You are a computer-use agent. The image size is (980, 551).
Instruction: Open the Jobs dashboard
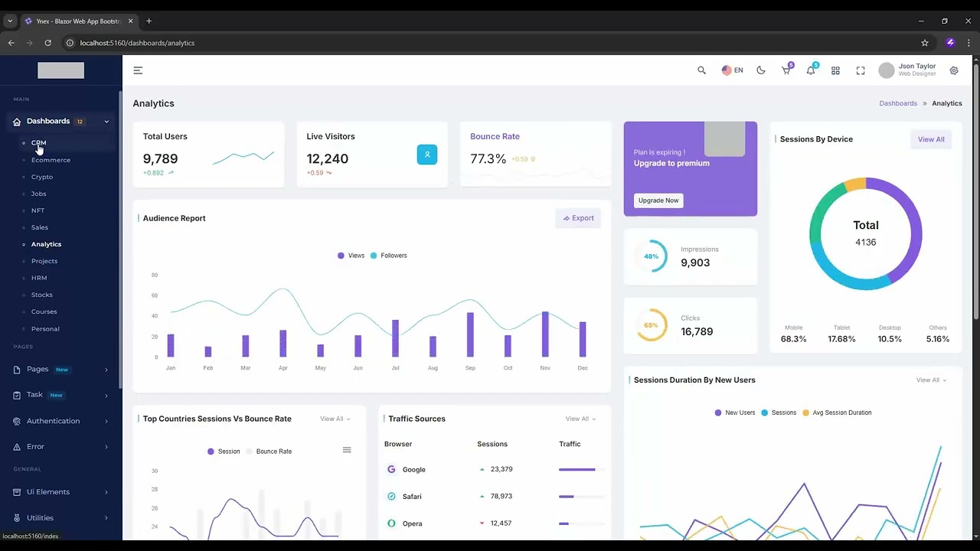tap(38, 194)
